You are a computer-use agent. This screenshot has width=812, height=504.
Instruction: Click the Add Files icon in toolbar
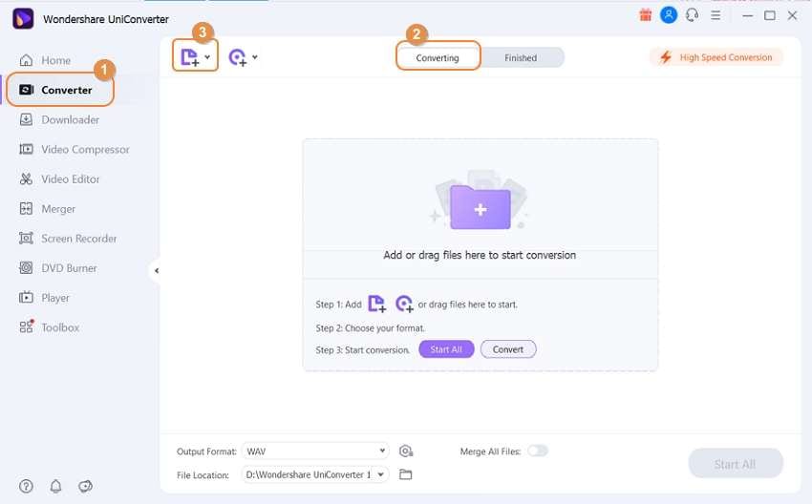click(x=189, y=57)
